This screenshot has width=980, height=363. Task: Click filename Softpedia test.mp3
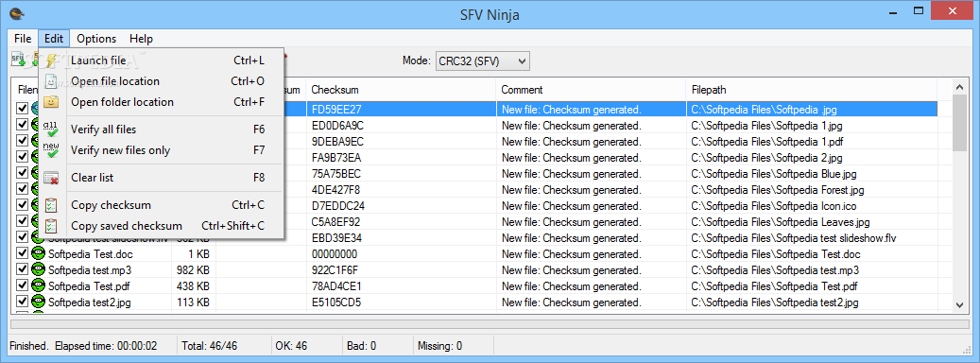90,270
